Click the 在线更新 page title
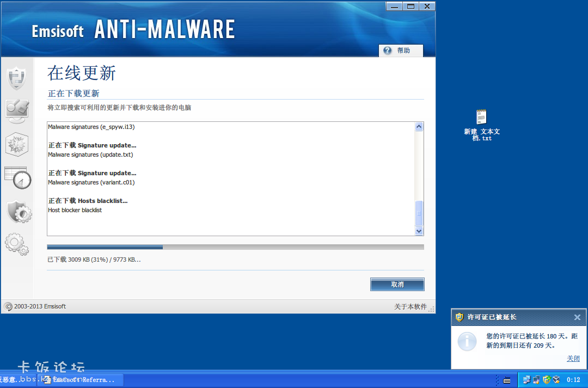588x388 pixels. tap(81, 73)
